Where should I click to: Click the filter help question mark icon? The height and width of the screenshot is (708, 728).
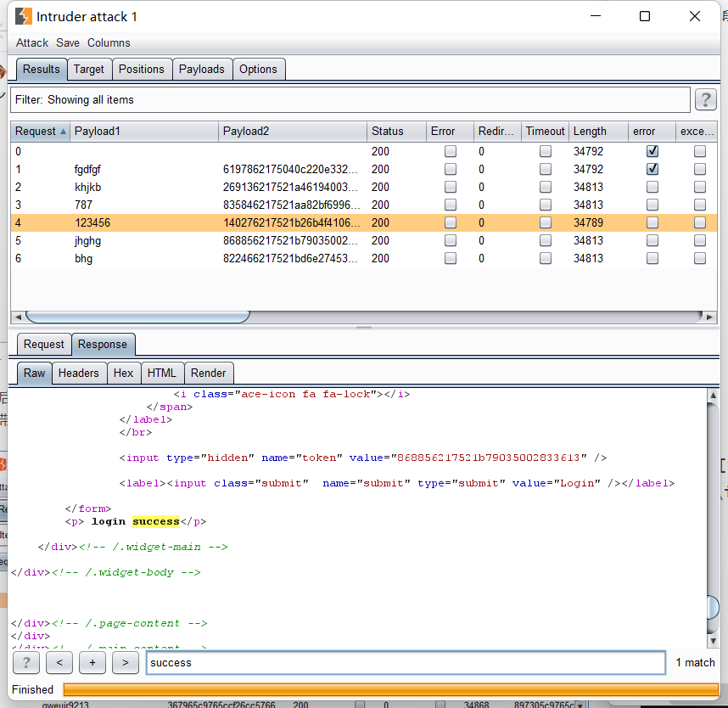click(x=705, y=100)
